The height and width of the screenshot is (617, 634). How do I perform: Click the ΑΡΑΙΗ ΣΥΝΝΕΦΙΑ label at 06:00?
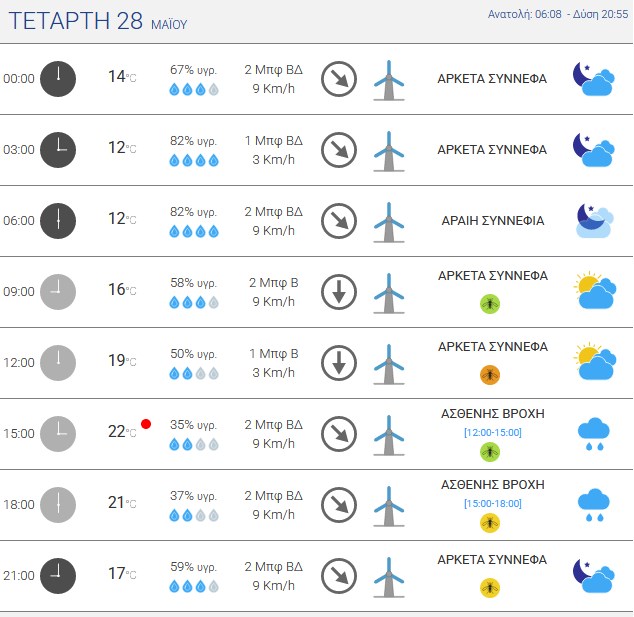click(x=492, y=221)
